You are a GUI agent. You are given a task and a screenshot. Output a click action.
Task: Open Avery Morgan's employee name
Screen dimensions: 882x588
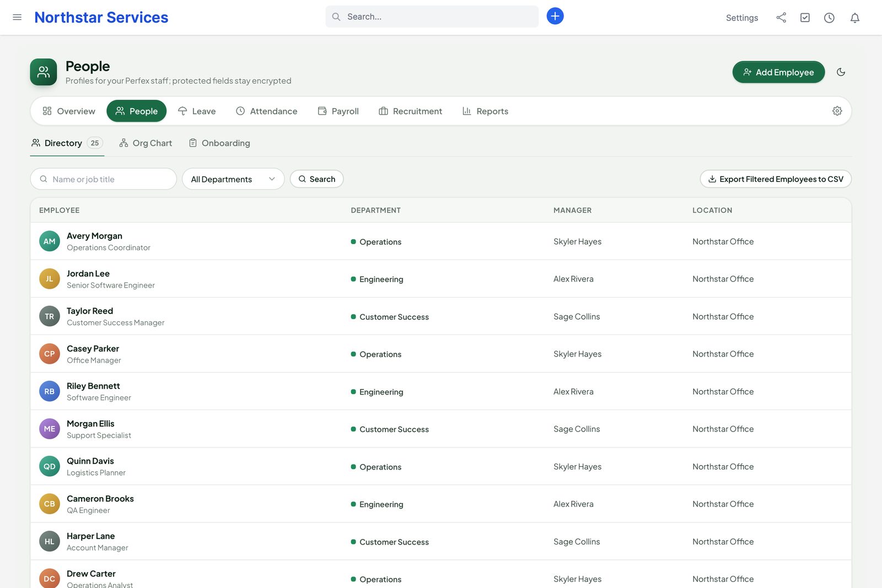pos(94,236)
